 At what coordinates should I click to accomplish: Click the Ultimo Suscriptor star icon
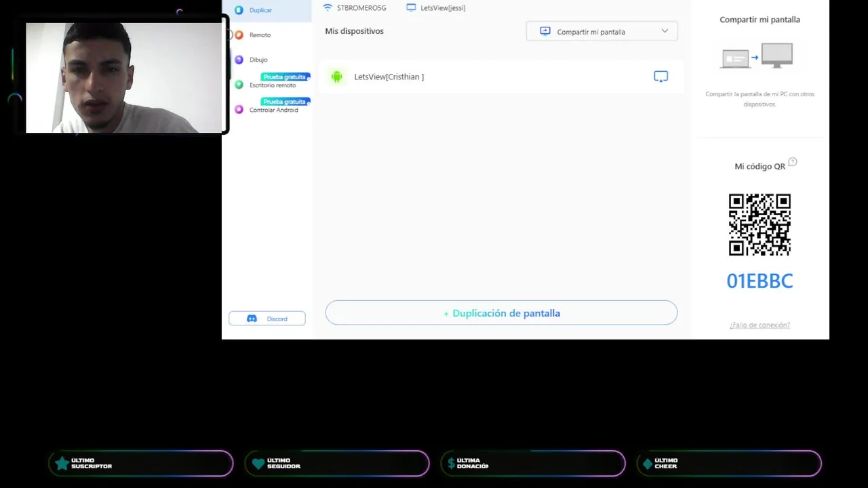62,464
